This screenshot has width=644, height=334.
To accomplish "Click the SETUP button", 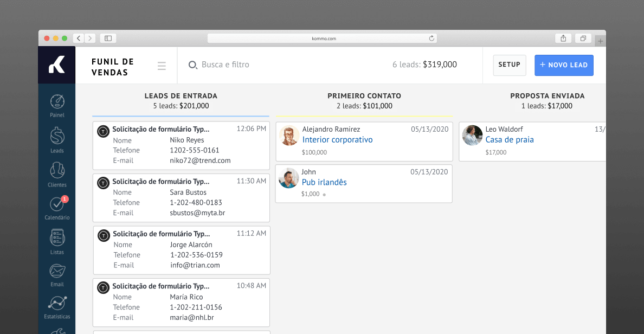I will coord(509,65).
